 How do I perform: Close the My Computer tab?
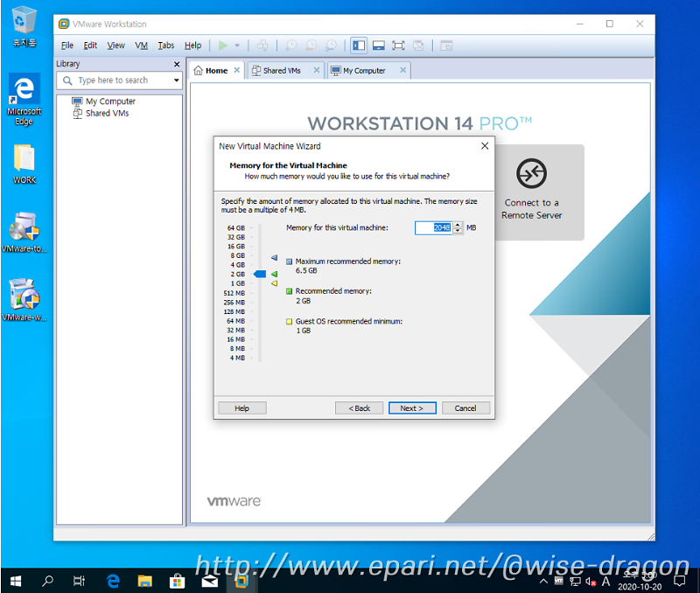pos(402,70)
